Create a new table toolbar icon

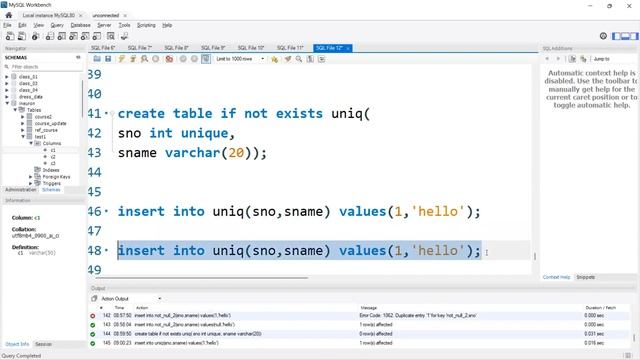point(61,36)
